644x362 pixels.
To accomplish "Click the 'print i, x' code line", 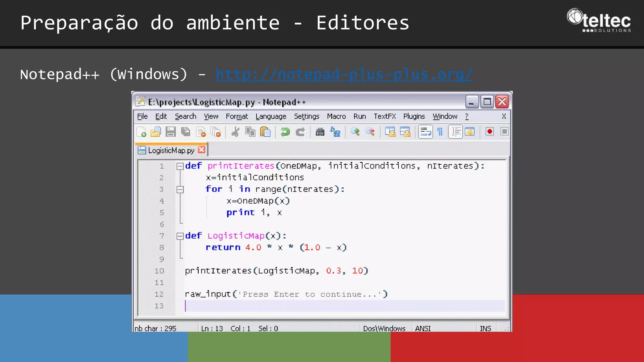I will 254,213.
